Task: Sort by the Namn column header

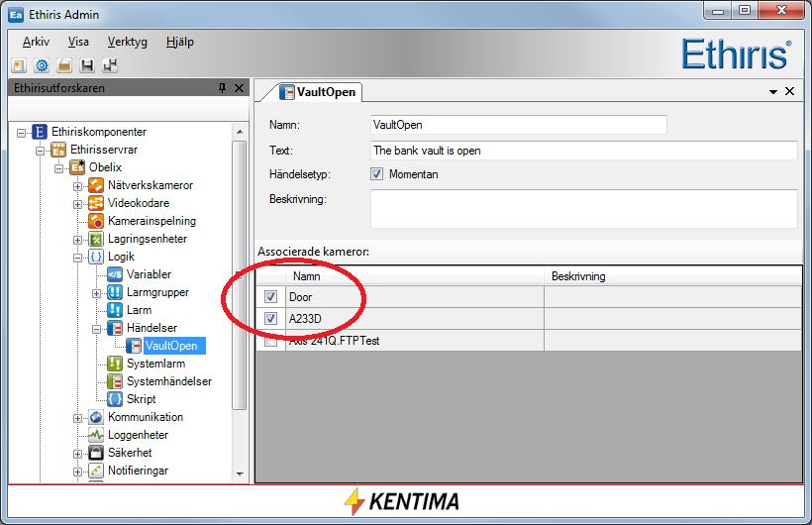Action: coord(414,276)
